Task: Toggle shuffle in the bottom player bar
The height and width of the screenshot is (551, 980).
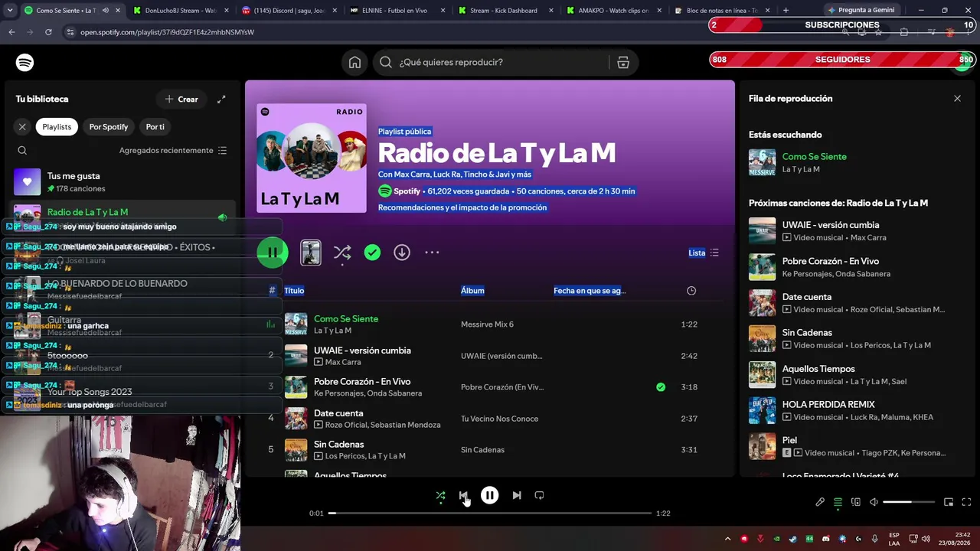Action: [x=440, y=496]
